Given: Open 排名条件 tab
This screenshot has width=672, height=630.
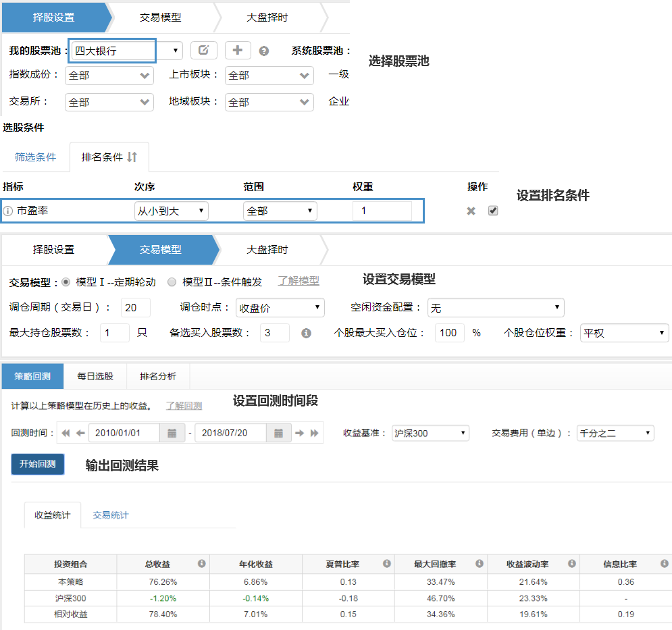Looking at the screenshot, I should pos(109,157).
